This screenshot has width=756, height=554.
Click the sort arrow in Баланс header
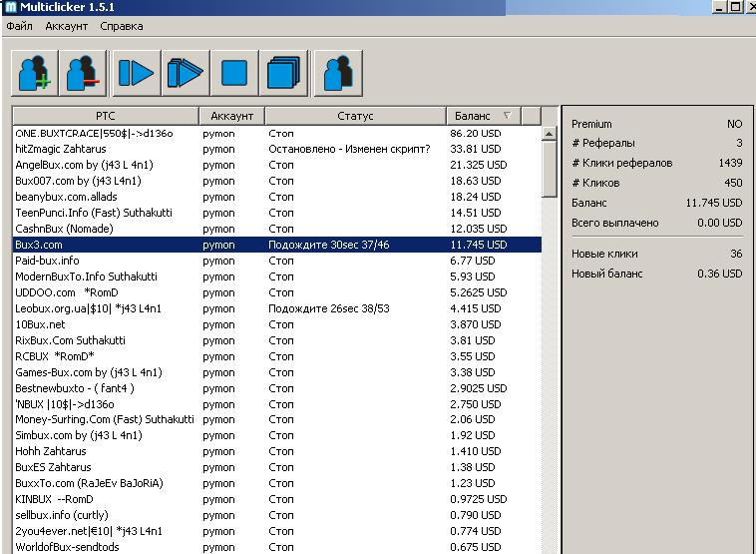point(508,116)
